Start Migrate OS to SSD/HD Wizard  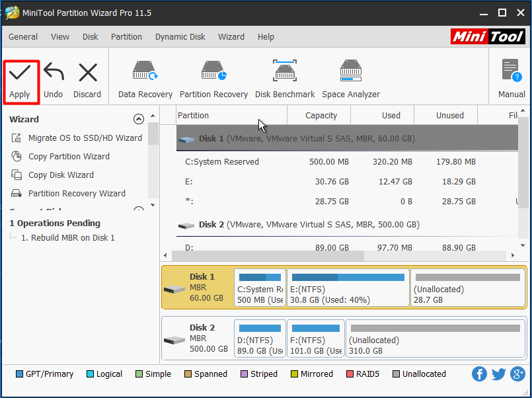pos(77,138)
